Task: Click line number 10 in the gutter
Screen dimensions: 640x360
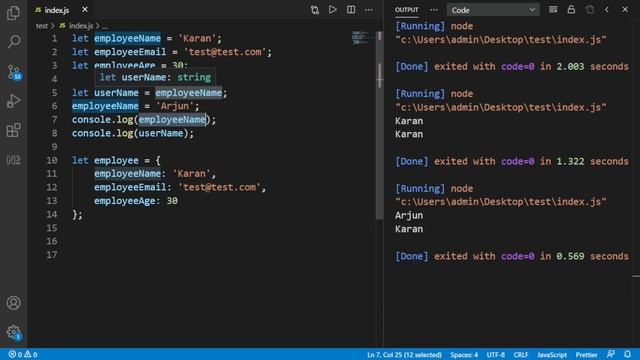Action: [x=52, y=160]
